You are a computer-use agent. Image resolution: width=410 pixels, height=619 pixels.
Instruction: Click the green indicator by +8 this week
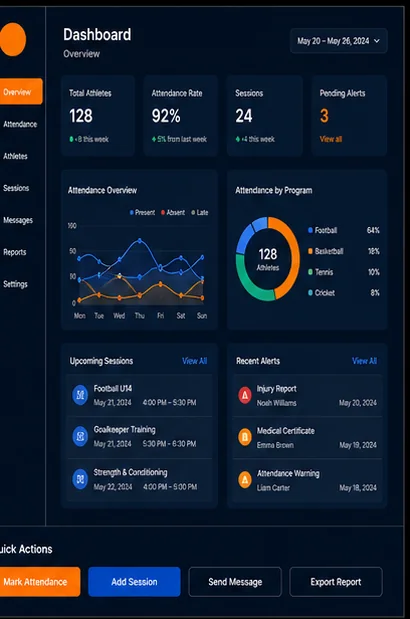point(71,139)
